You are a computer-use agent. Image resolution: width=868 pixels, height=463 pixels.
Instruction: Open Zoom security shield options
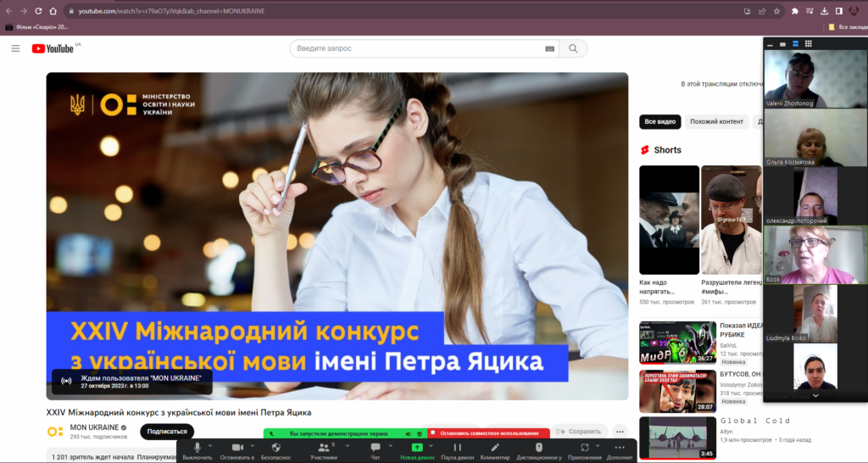point(275,447)
